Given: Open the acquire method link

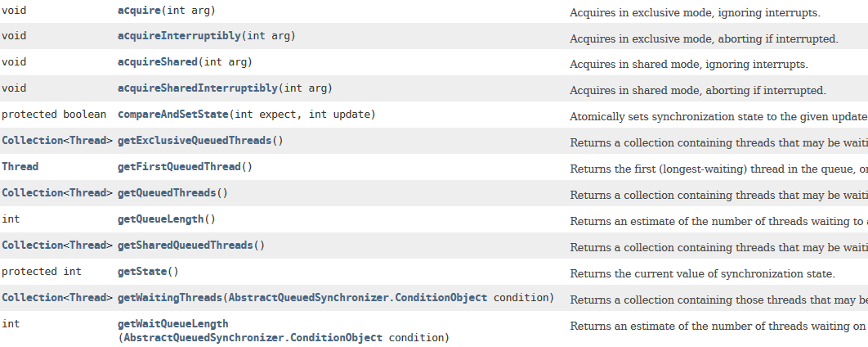Looking at the screenshot, I should click(x=142, y=10).
